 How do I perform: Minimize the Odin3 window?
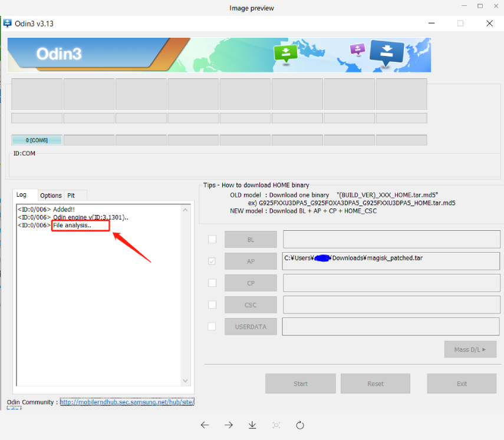point(431,24)
